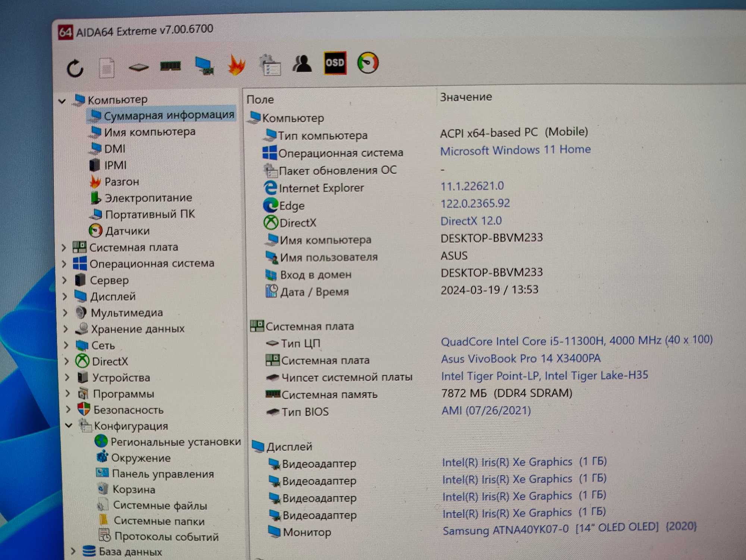Select Имя компьютера in the left tree
The height and width of the screenshot is (560, 746).
point(150,132)
